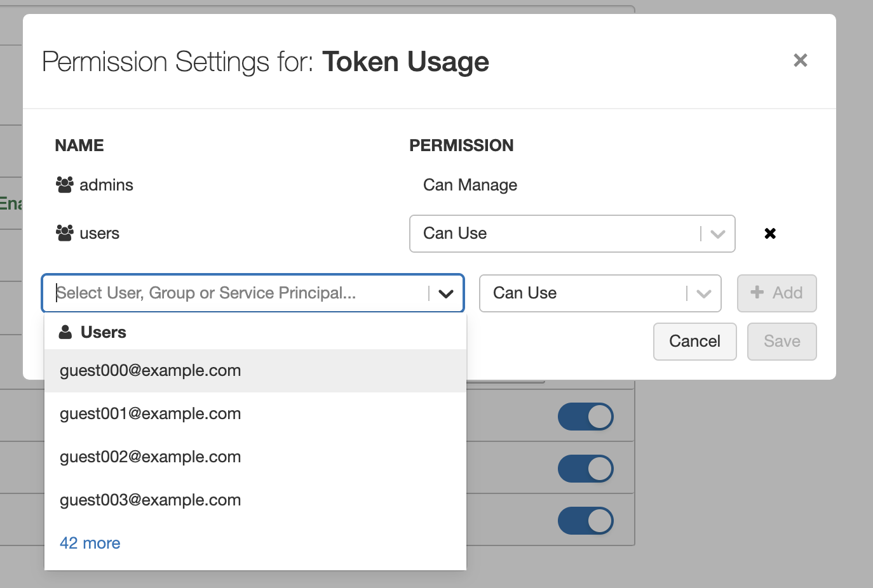The width and height of the screenshot is (873, 588).
Task: Click the Users section person icon
Action: pos(65,332)
